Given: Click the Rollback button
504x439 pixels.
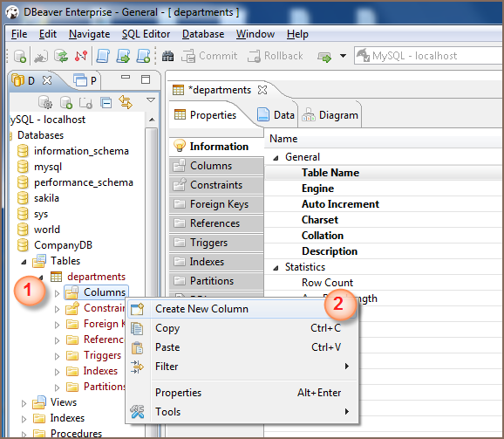Looking at the screenshot, I should tap(276, 56).
